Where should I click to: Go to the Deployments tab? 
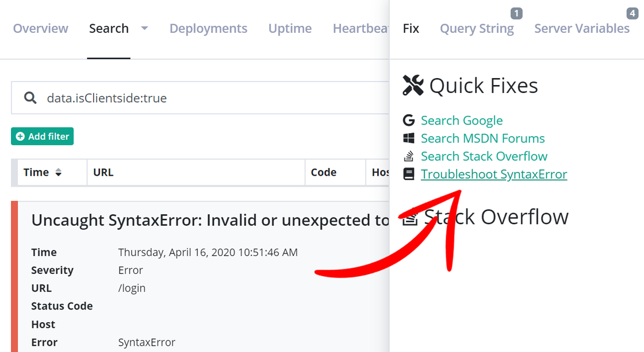pos(208,28)
